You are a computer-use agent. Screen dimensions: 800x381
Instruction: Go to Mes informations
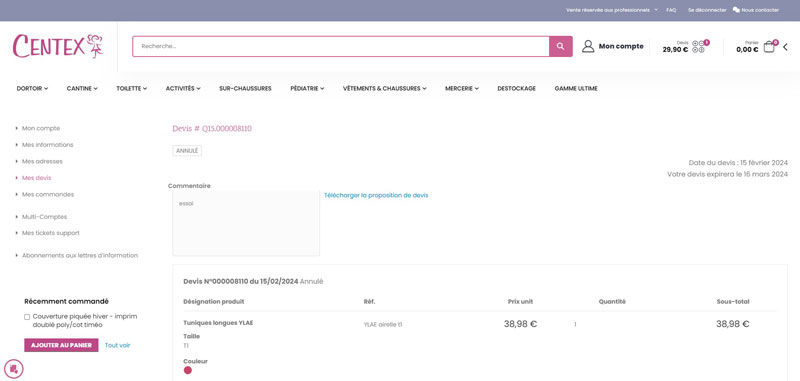pos(47,145)
